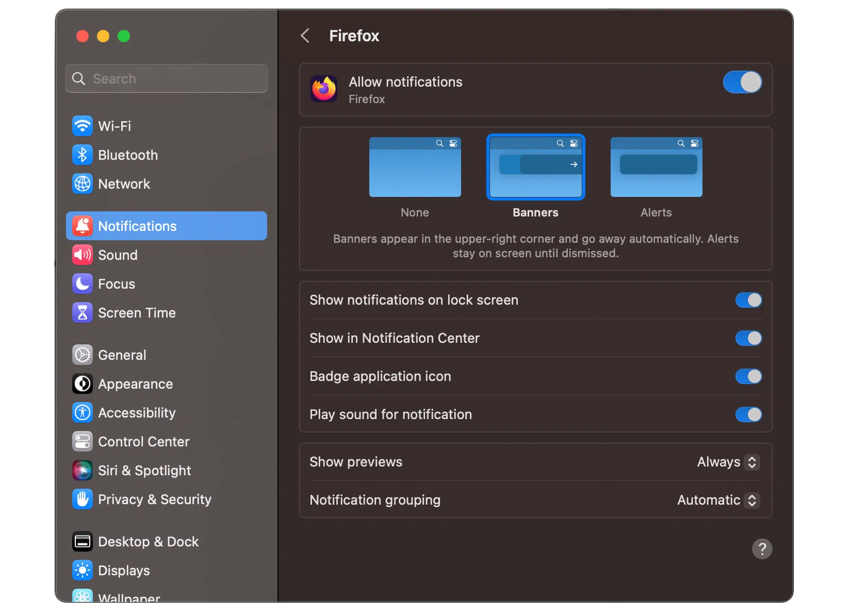
Task: Open Focus settings label
Action: (117, 284)
